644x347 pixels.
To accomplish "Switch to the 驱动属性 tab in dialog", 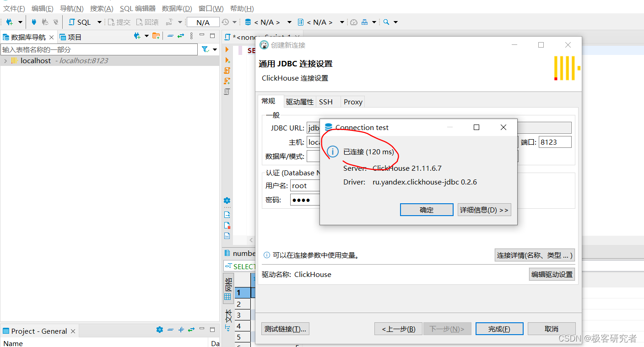I will [x=300, y=102].
